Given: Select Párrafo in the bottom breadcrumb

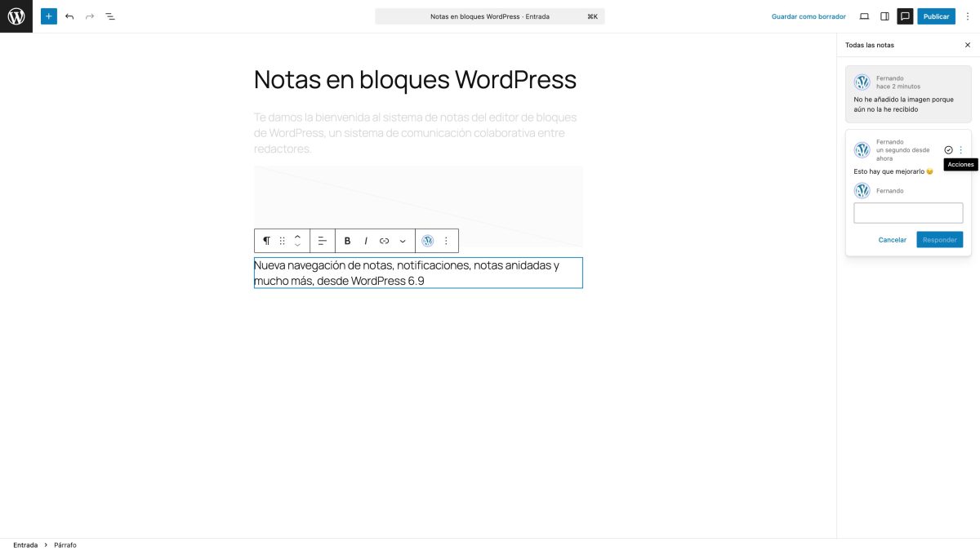Looking at the screenshot, I should click(65, 544).
